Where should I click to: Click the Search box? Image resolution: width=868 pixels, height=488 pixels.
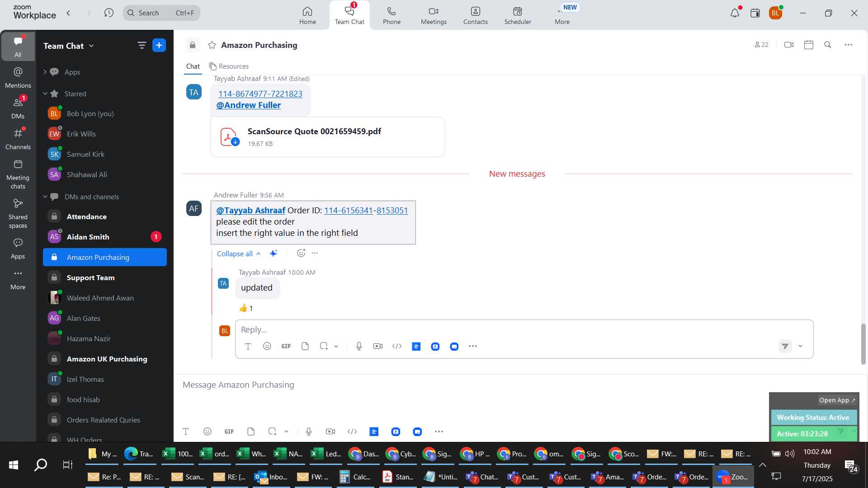click(x=161, y=13)
